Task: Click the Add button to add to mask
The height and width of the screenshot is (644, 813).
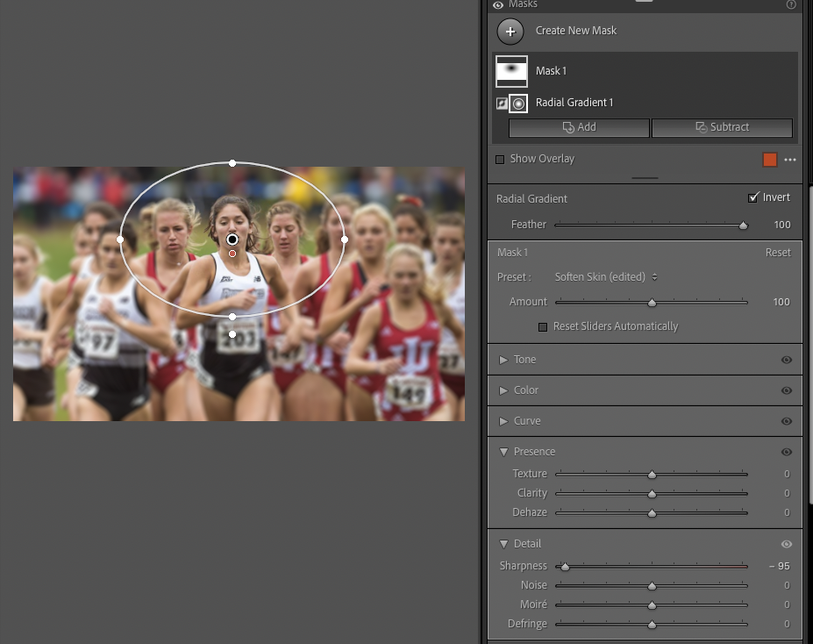Action: [578, 126]
